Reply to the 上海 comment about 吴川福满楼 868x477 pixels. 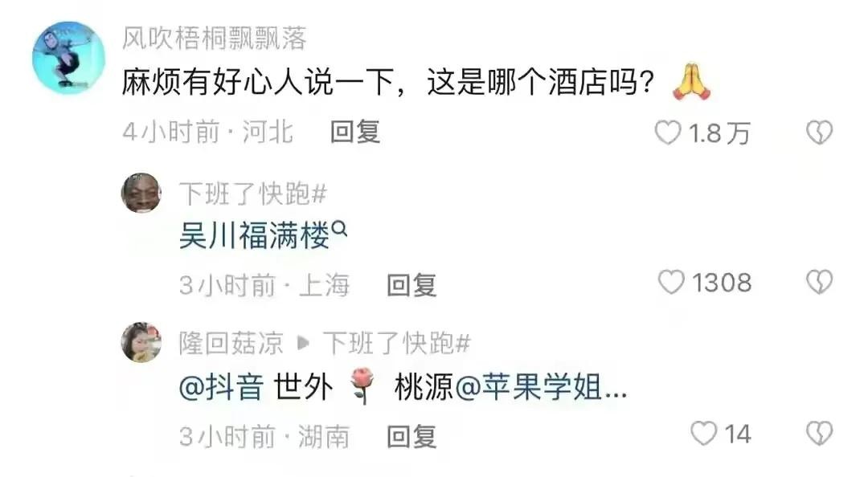pyautogui.click(x=411, y=286)
